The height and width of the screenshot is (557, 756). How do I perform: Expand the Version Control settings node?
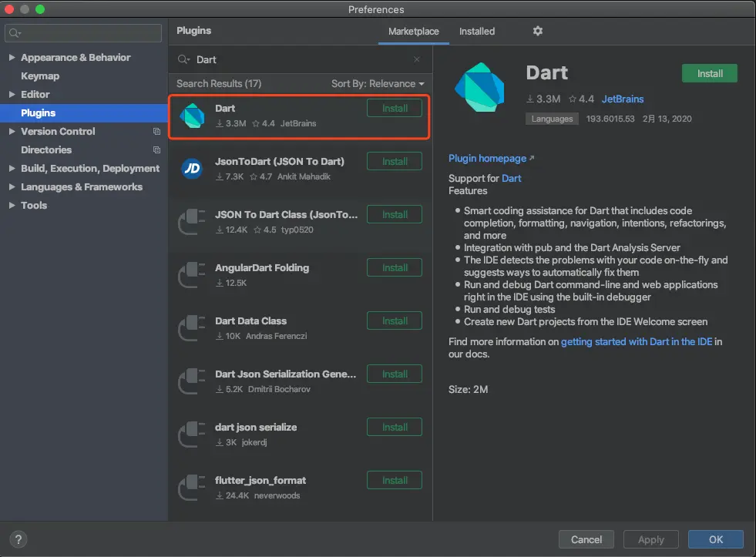click(12, 131)
